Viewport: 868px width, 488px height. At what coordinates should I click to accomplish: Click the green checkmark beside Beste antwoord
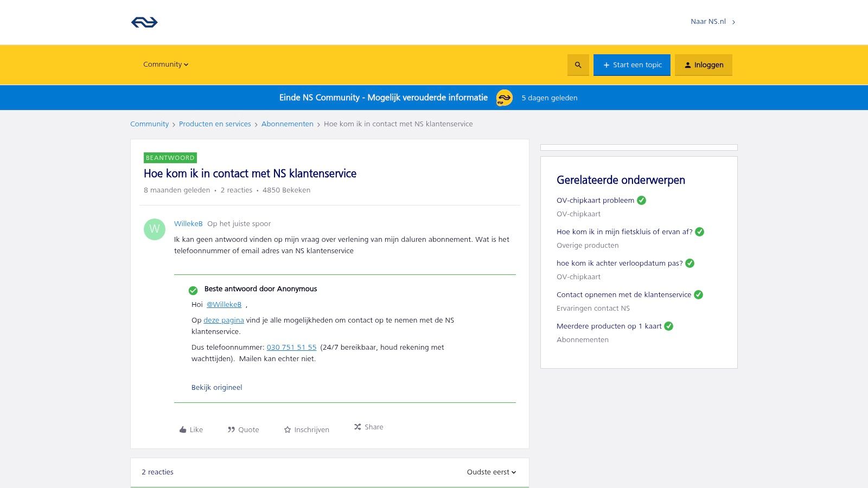(193, 290)
